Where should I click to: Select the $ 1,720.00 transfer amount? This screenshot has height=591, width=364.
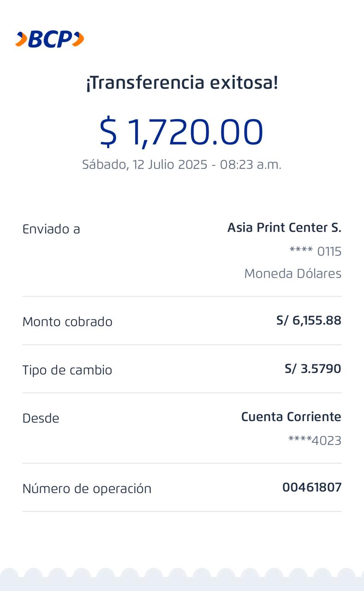(181, 132)
